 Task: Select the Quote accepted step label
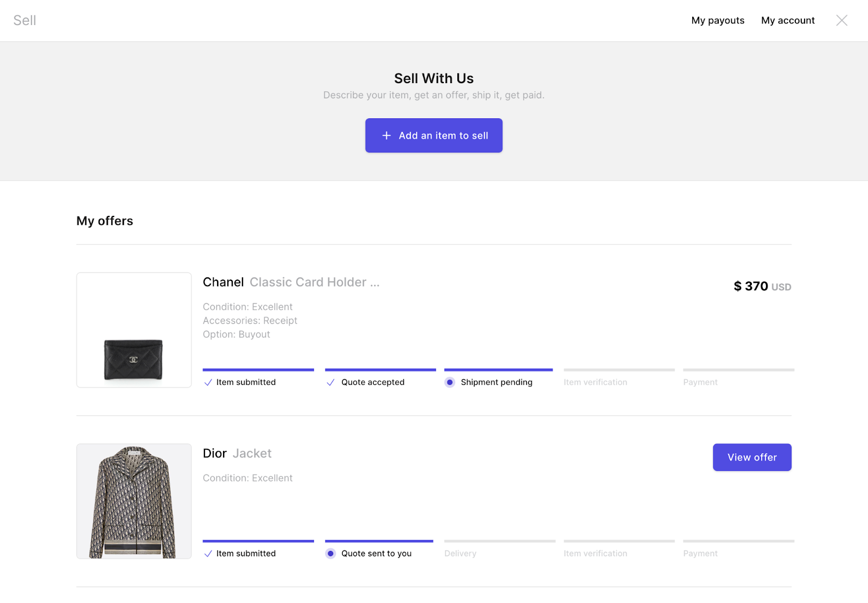click(373, 383)
